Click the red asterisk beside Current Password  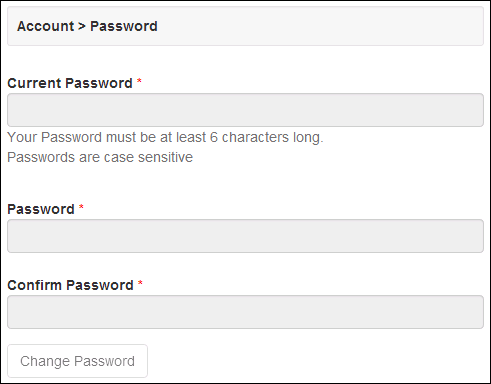[139, 81]
